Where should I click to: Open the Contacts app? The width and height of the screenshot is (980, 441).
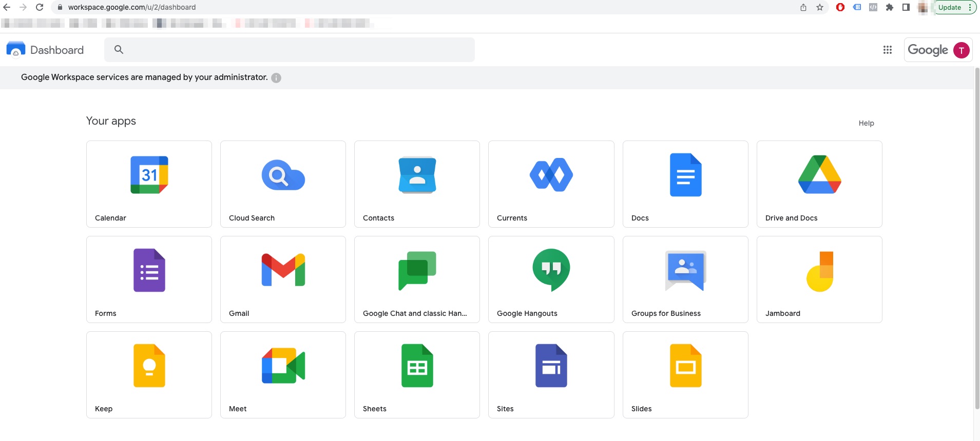click(x=417, y=175)
